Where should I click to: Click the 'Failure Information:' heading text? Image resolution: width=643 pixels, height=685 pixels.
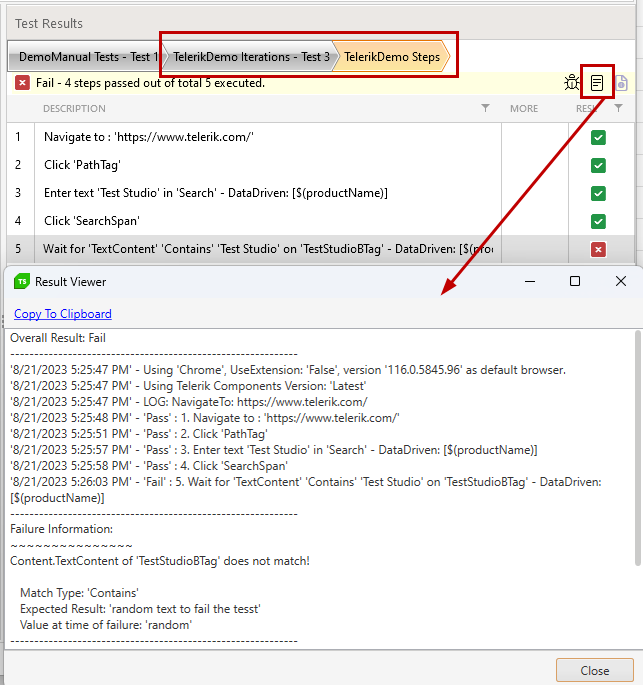(x=62, y=529)
